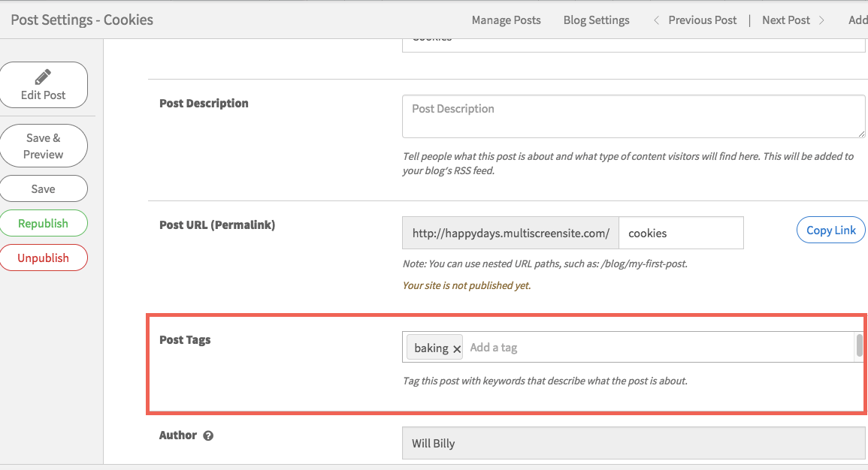868x470 pixels.
Task: Click the cookies permalink slug field
Action: tap(680, 233)
